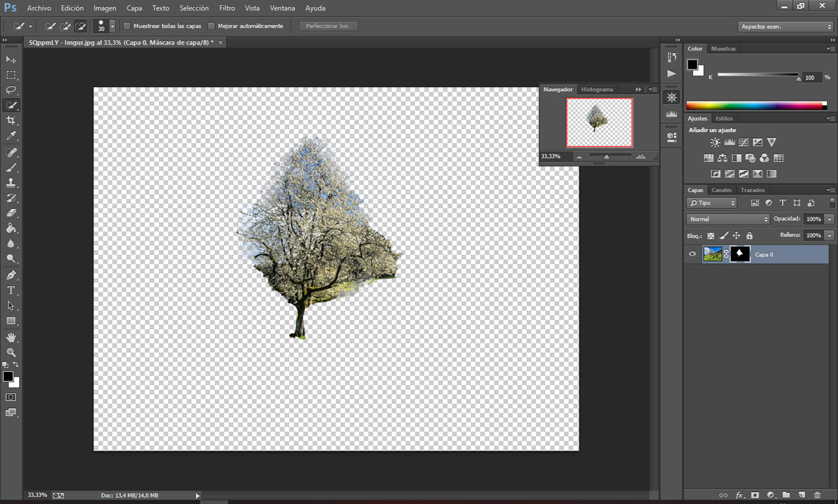The image size is (838, 504).
Task: Select the Path Selection tool
Action: coord(11,306)
